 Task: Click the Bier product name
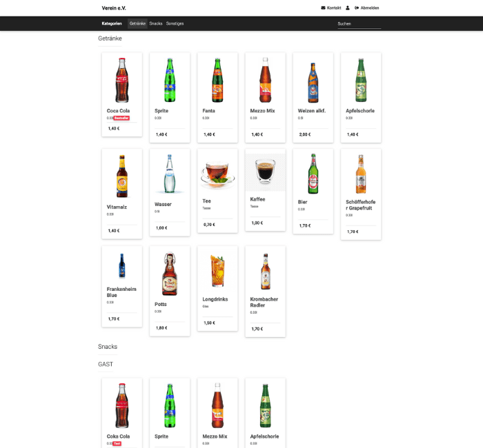[302, 202]
